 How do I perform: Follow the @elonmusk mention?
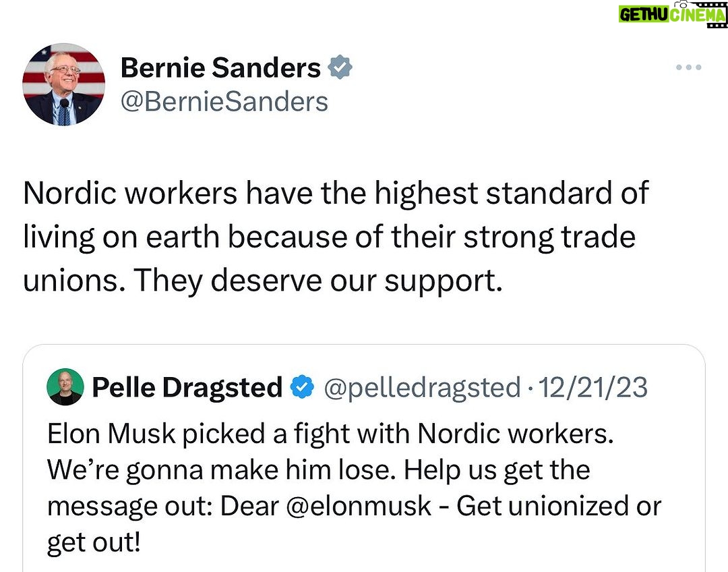(359, 506)
